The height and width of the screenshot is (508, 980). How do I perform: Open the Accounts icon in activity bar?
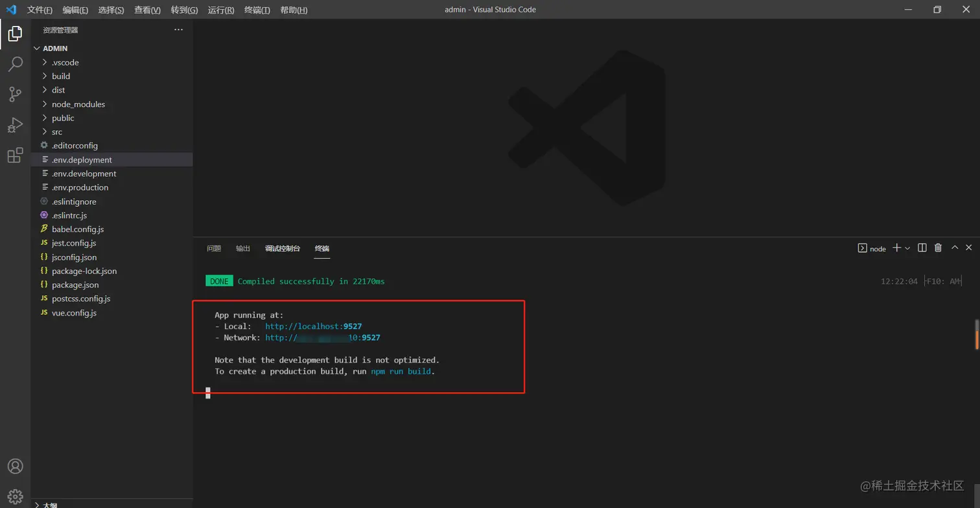(x=15, y=467)
